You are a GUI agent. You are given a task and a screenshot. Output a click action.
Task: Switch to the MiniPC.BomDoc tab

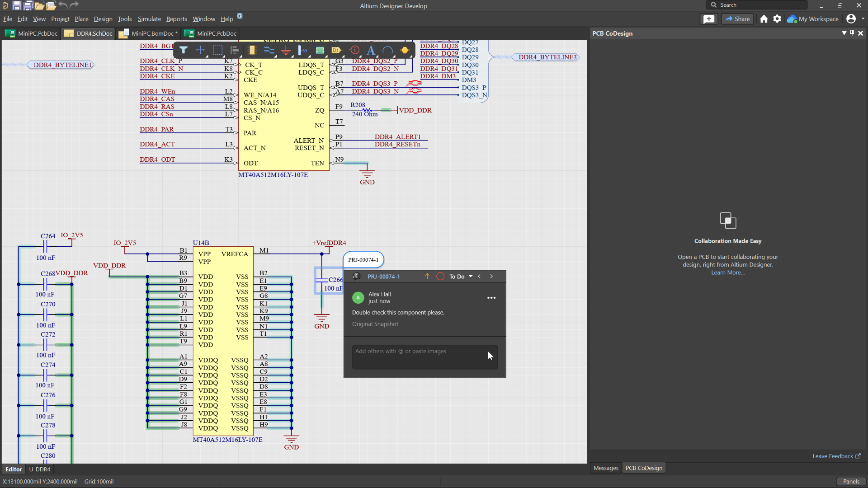149,33
